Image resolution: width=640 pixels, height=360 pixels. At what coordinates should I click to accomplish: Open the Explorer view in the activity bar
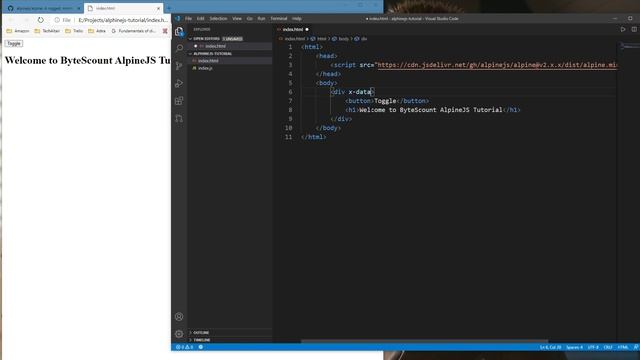coord(179,31)
